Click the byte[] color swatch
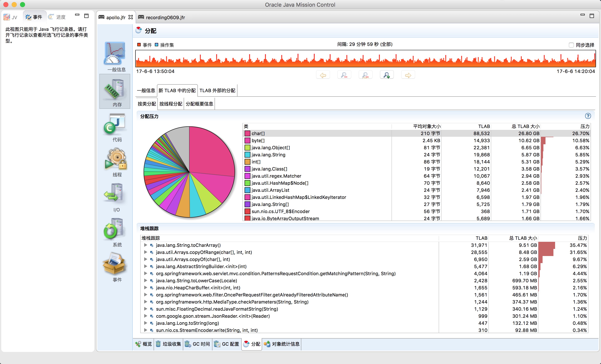601x364 pixels. (x=247, y=141)
